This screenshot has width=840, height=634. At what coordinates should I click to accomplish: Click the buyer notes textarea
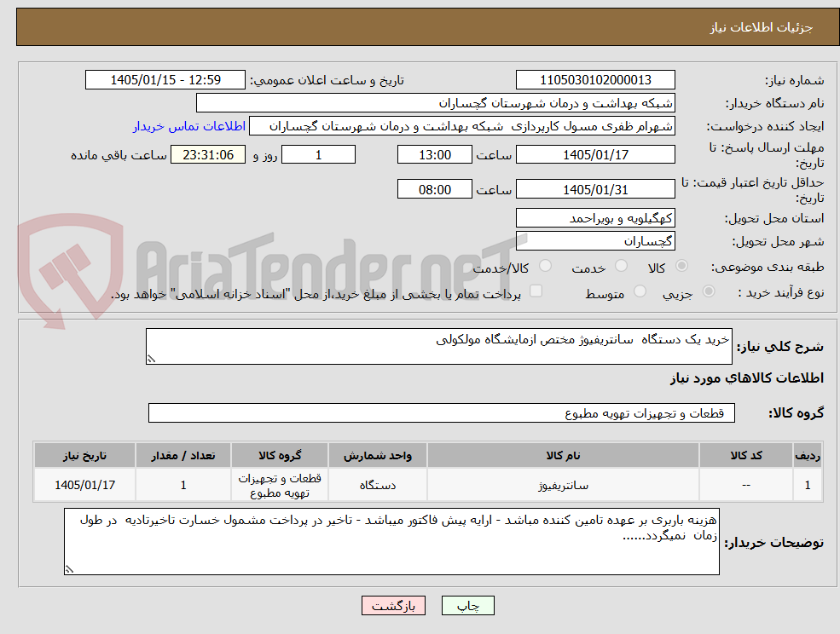click(391, 541)
